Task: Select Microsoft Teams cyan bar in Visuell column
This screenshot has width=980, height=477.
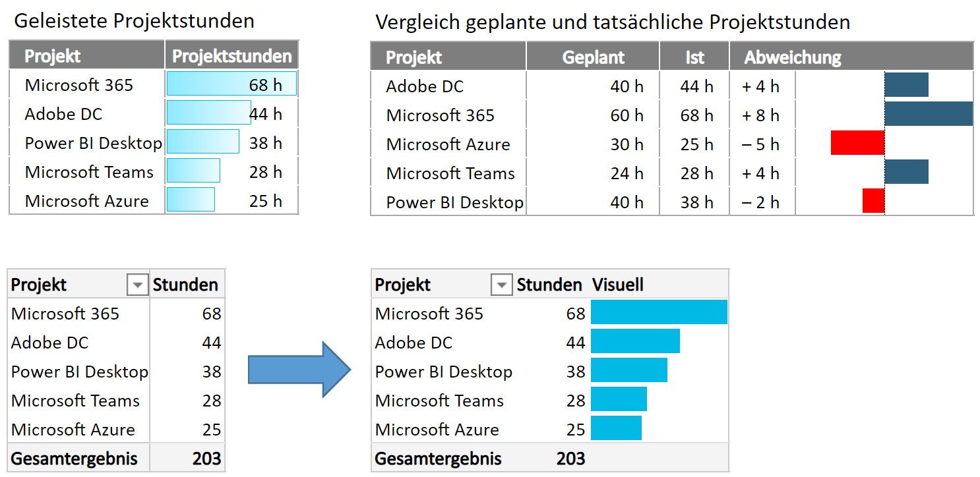Action: pos(619,400)
